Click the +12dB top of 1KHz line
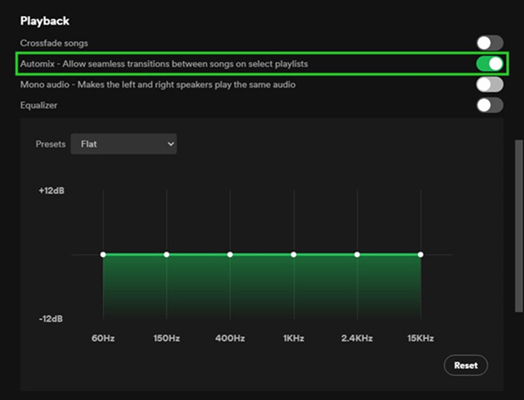The image size is (524, 400). point(294,191)
